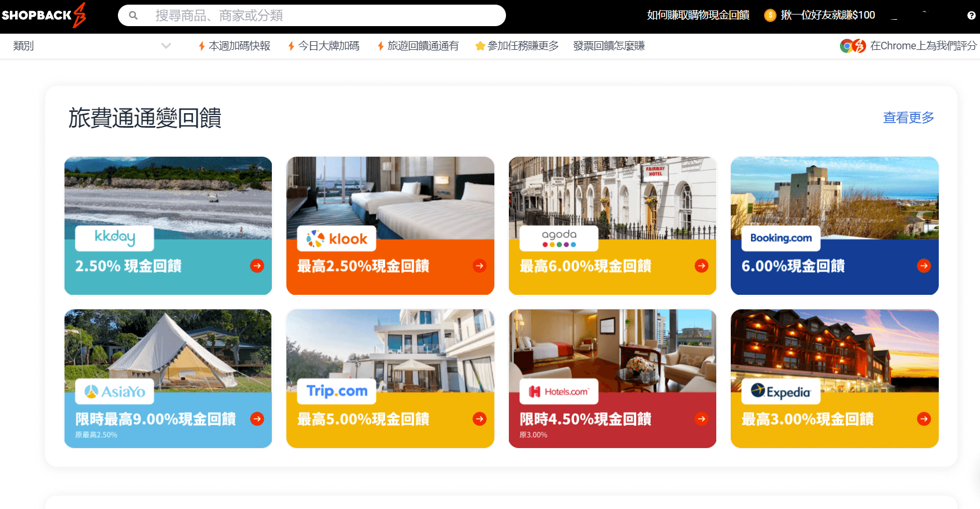
Task: Open 揪一位好友就賺$100 referral link
Action: 828,15
